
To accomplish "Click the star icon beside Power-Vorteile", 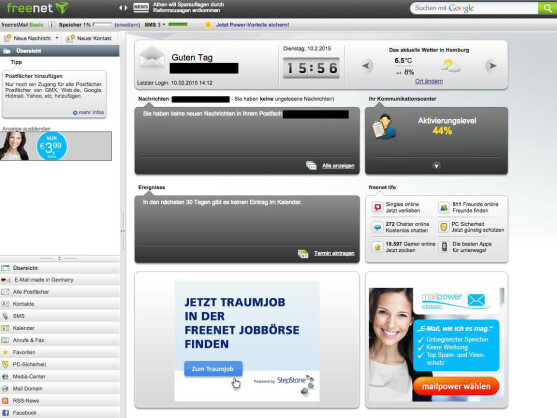I will point(208,25).
